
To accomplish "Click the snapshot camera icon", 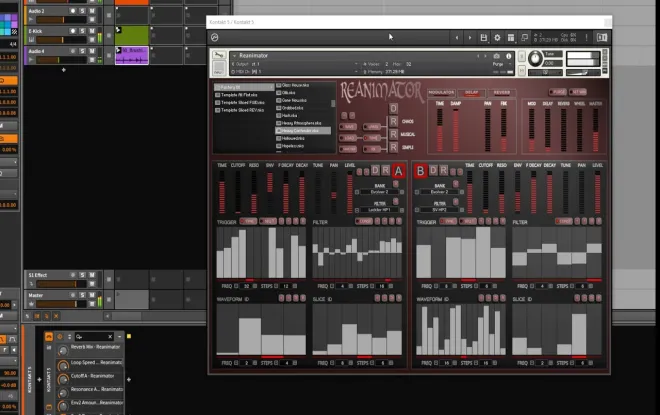I will coord(497,56).
